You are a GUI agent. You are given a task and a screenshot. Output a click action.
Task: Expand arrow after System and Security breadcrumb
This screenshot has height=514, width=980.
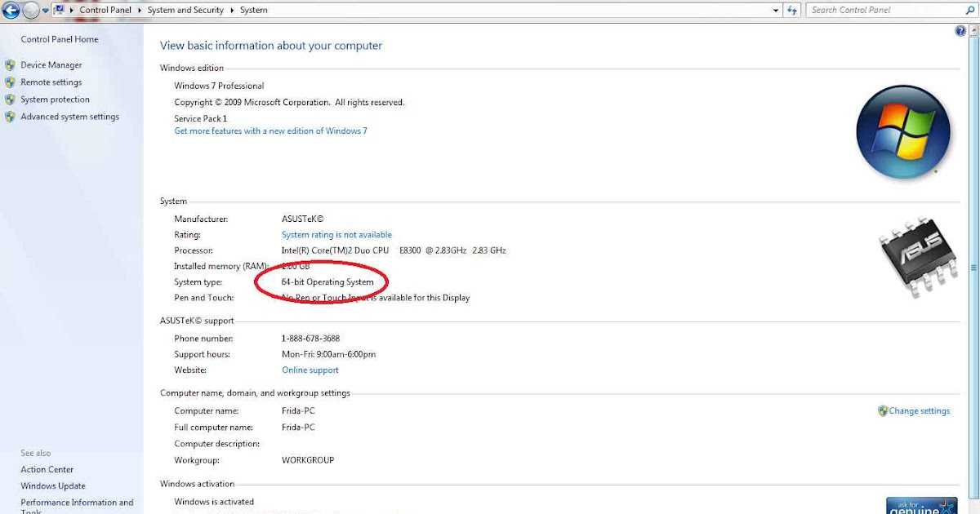(232, 10)
